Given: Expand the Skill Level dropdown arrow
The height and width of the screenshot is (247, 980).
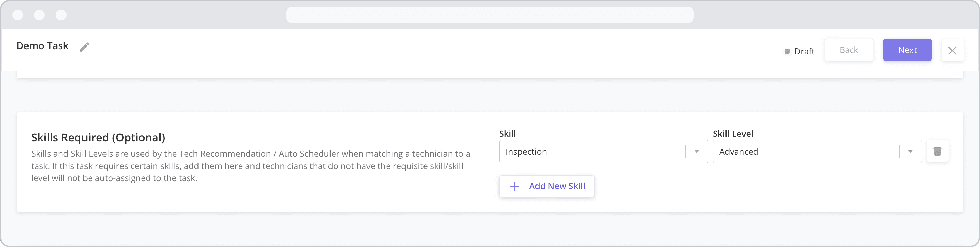Looking at the screenshot, I should pos(910,151).
